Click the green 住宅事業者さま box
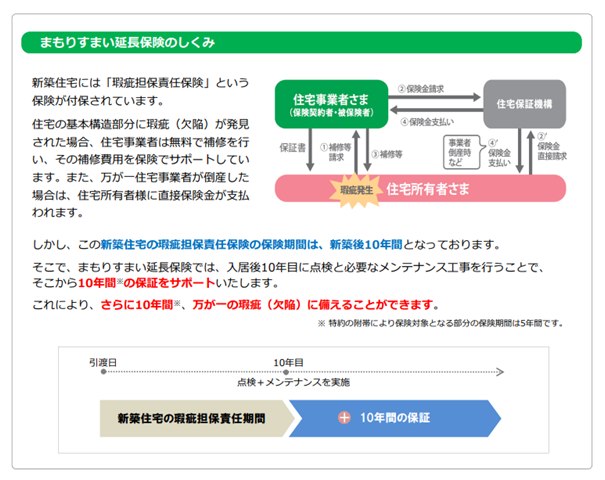605x480 pixels. (331, 104)
